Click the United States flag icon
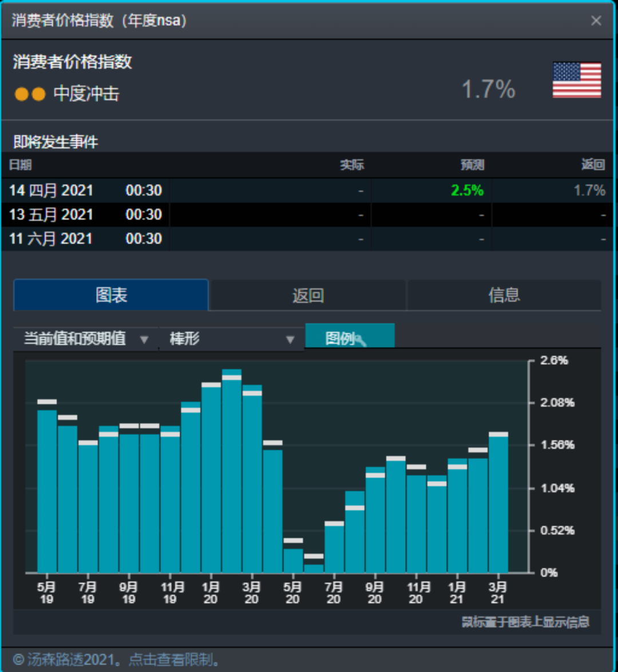The height and width of the screenshot is (672, 618). pyautogui.click(x=576, y=80)
